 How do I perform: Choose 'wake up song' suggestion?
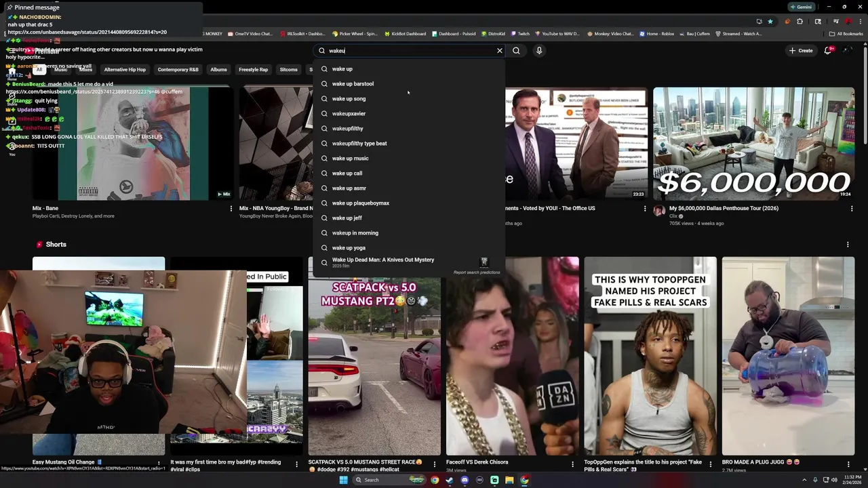pyautogui.click(x=409, y=98)
